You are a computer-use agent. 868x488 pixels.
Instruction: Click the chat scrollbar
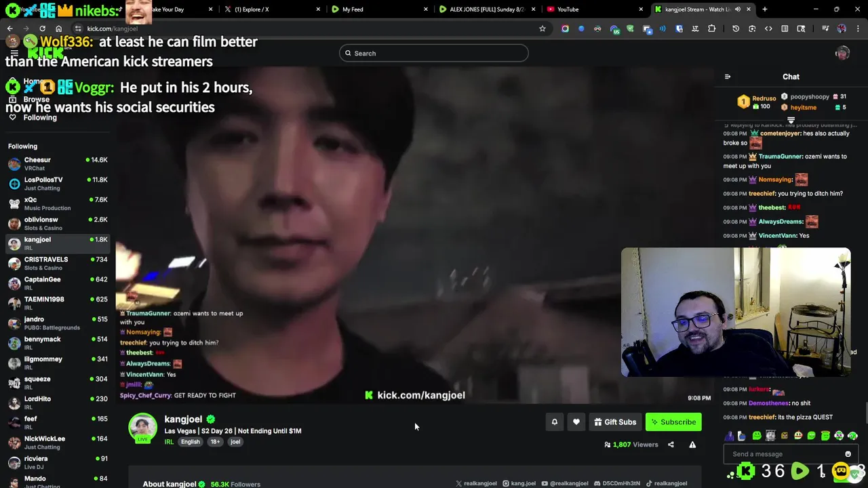click(865, 412)
